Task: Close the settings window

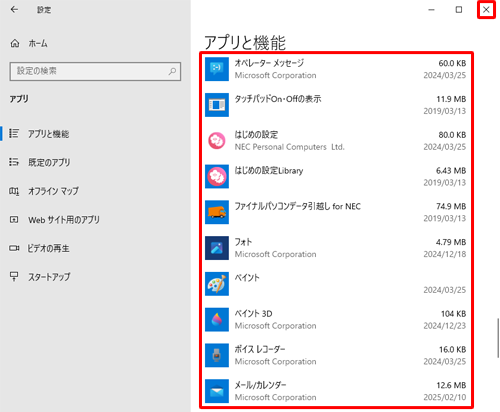Action: coord(486,10)
